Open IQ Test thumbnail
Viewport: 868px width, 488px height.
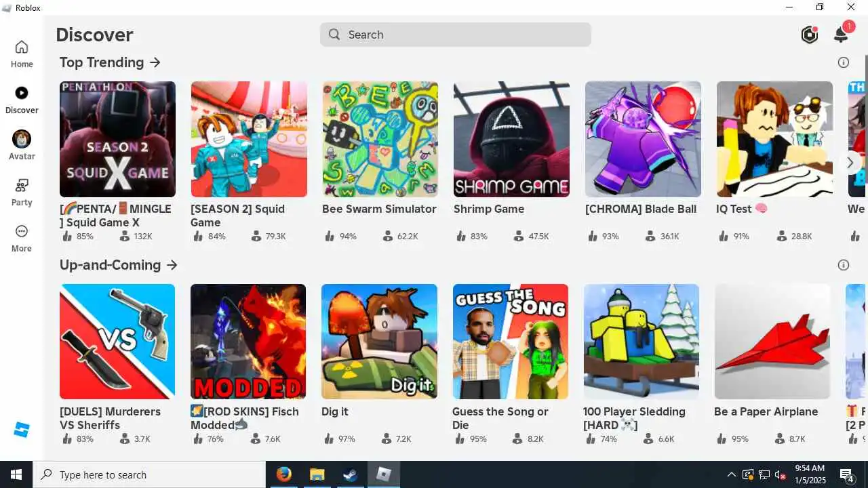point(774,139)
